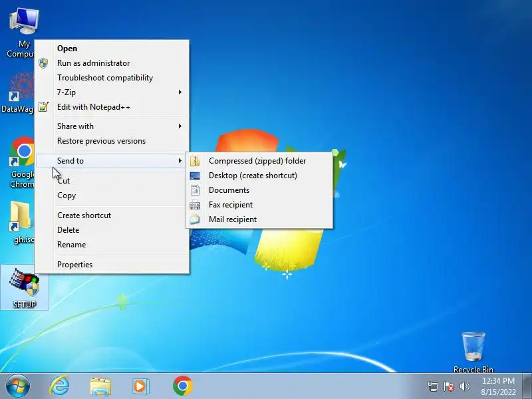Open Properties from the context menu
The height and width of the screenshot is (399, 532).
coord(112,264)
